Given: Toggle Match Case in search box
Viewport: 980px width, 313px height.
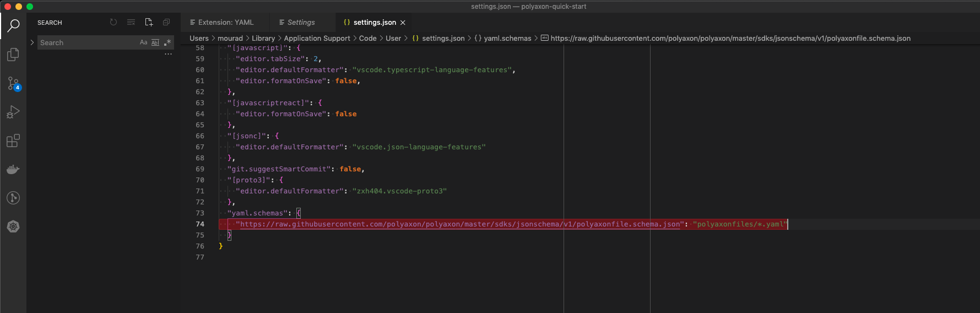Looking at the screenshot, I should 144,42.
